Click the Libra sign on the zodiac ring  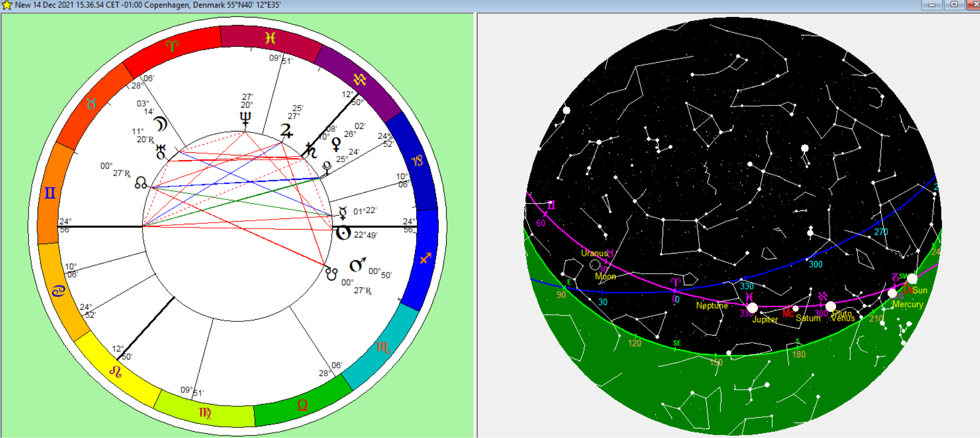(x=302, y=405)
